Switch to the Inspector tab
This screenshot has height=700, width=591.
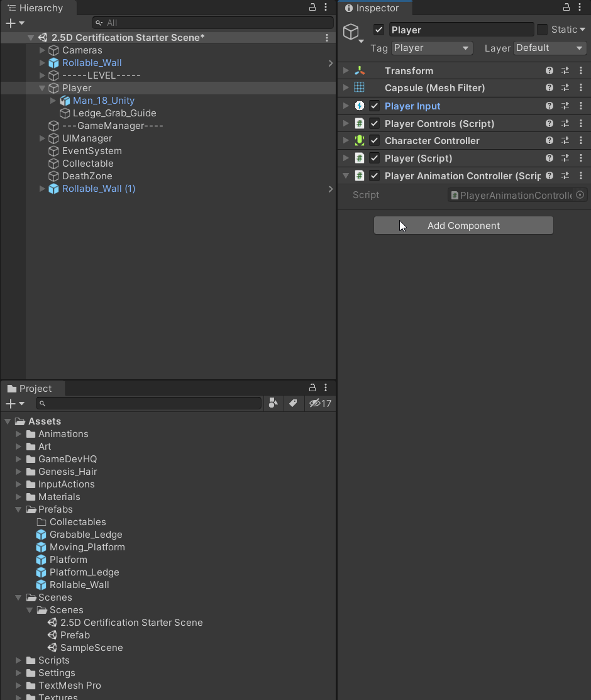[375, 8]
